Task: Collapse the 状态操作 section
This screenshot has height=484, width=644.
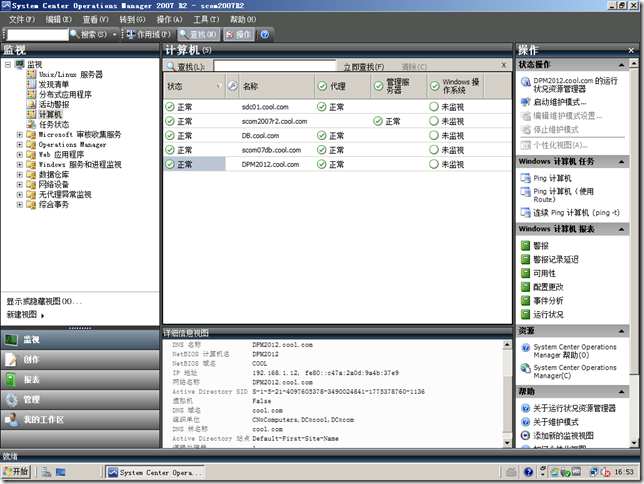Action: point(621,65)
